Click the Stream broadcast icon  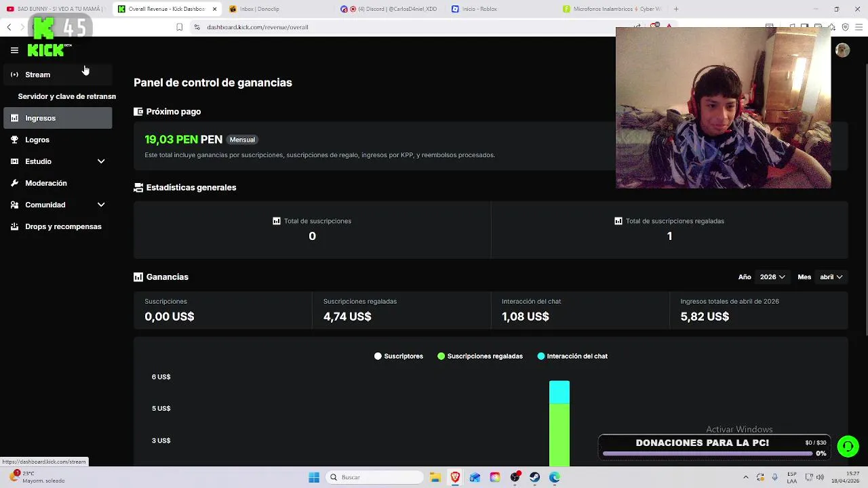pos(14,75)
